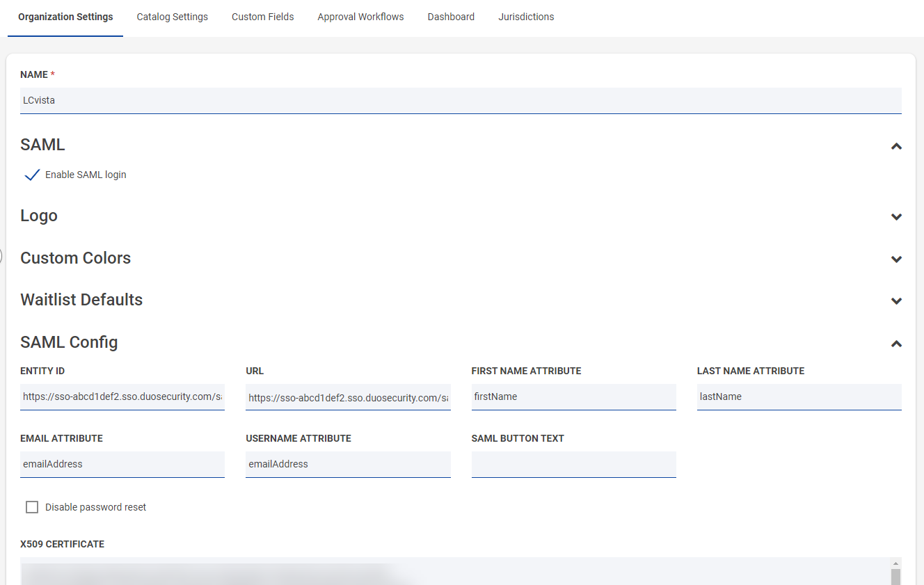This screenshot has height=585, width=924.
Task: Select the Jurisdictions tab
Action: [x=526, y=17]
